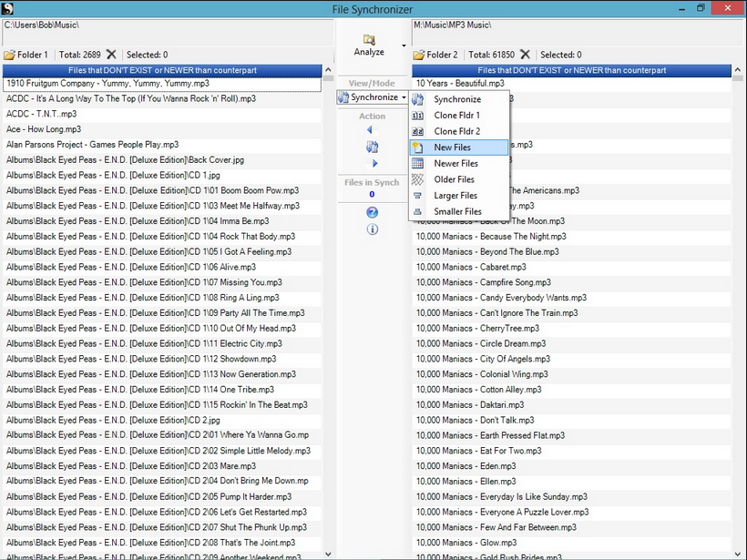747x560 pixels.
Task: Select Older Files menu entry
Action: (459, 179)
